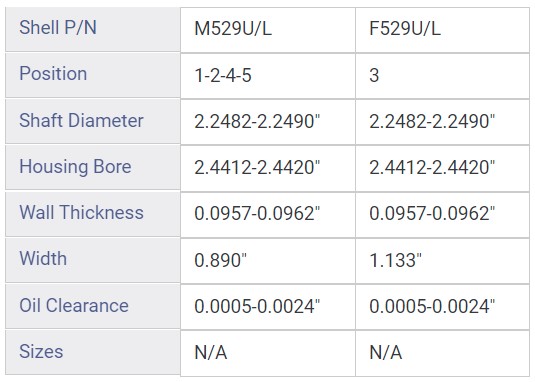
Task: Select the 0.890" width cell
Action: [x=268, y=261]
